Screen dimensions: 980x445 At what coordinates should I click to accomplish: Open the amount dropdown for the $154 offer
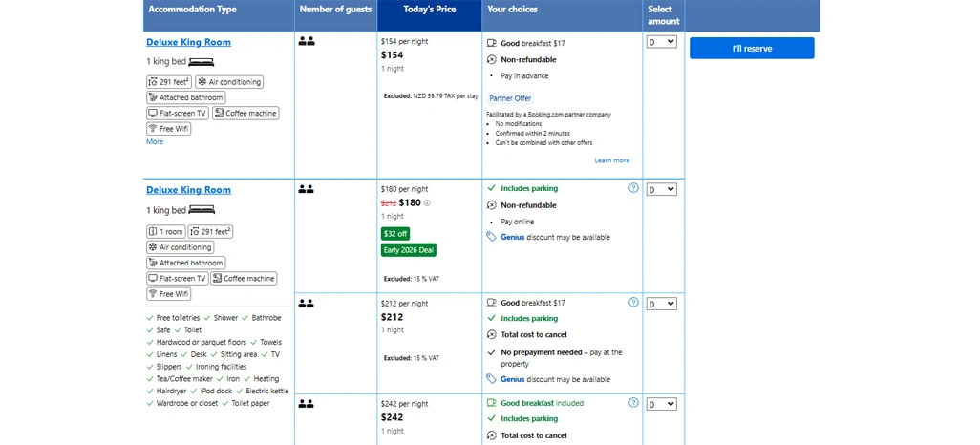tap(661, 42)
